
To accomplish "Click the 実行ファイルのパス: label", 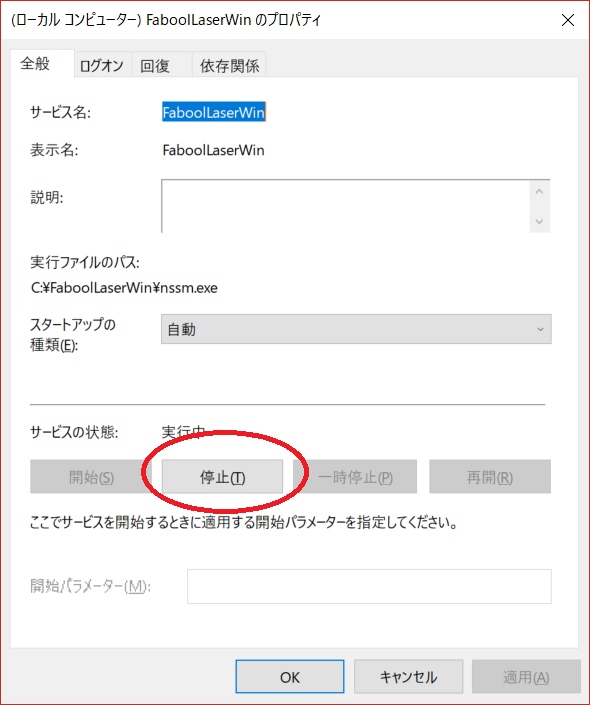I will [x=85, y=262].
